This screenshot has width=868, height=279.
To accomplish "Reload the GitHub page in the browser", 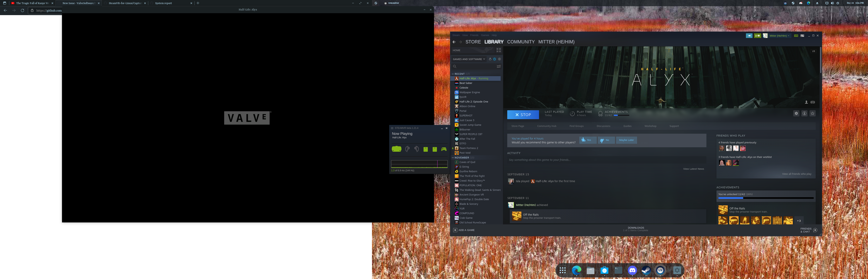I will pos(22,10).
